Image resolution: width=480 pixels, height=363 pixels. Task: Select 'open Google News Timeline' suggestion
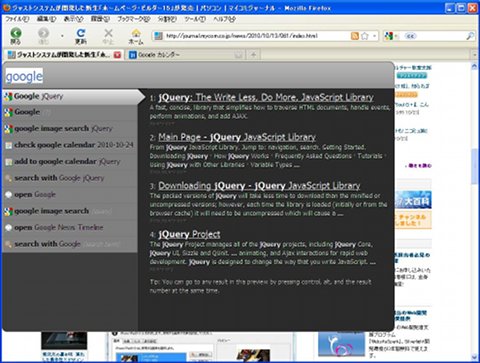click(70, 227)
